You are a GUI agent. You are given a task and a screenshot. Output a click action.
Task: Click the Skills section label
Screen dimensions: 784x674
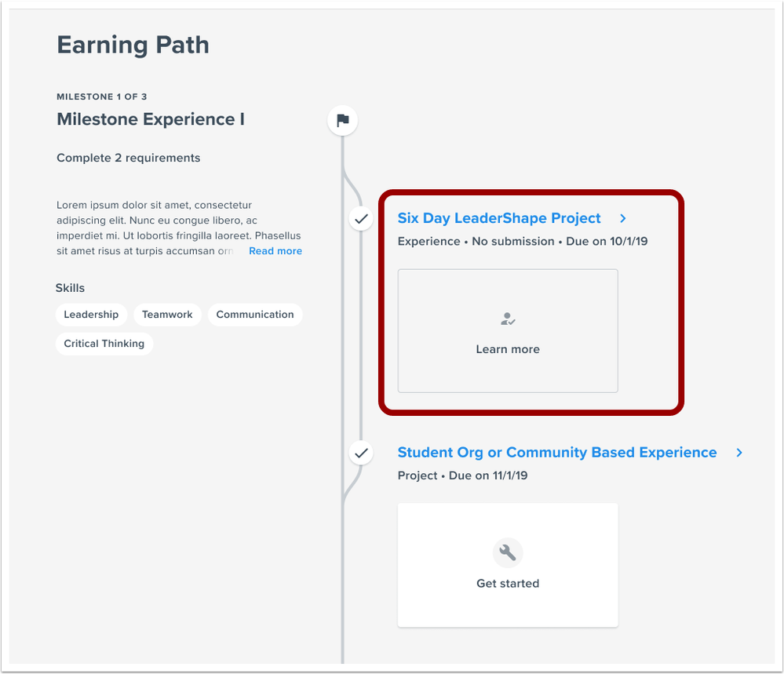tap(70, 288)
